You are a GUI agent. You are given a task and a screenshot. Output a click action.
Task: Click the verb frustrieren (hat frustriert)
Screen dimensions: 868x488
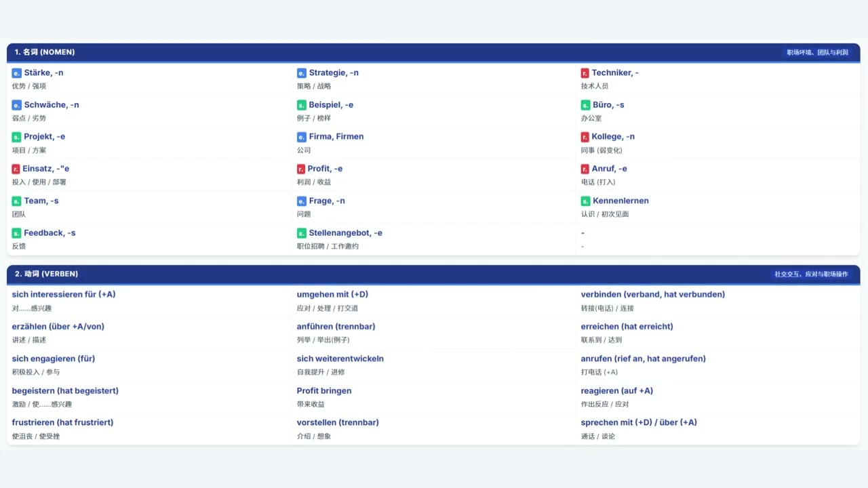click(x=62, y=423)
